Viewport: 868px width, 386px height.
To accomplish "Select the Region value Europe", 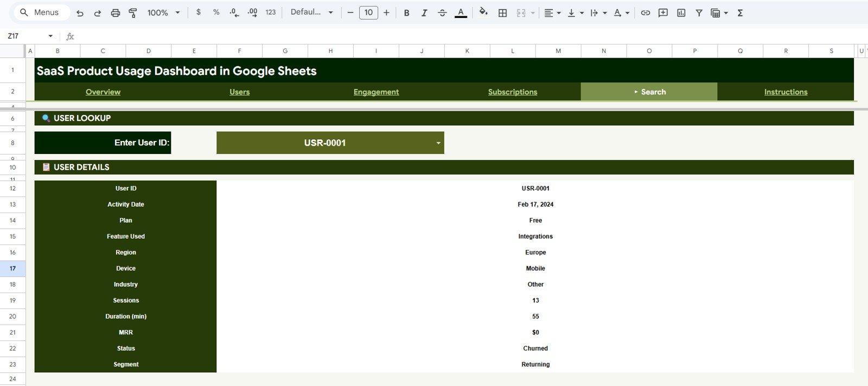I will [x=535, y=253].
